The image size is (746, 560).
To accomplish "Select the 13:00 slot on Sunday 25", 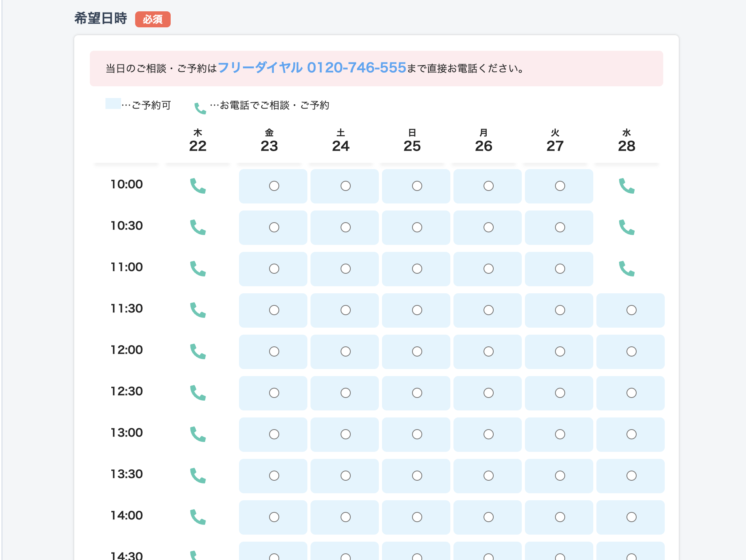I will click(x=416, y=434).
